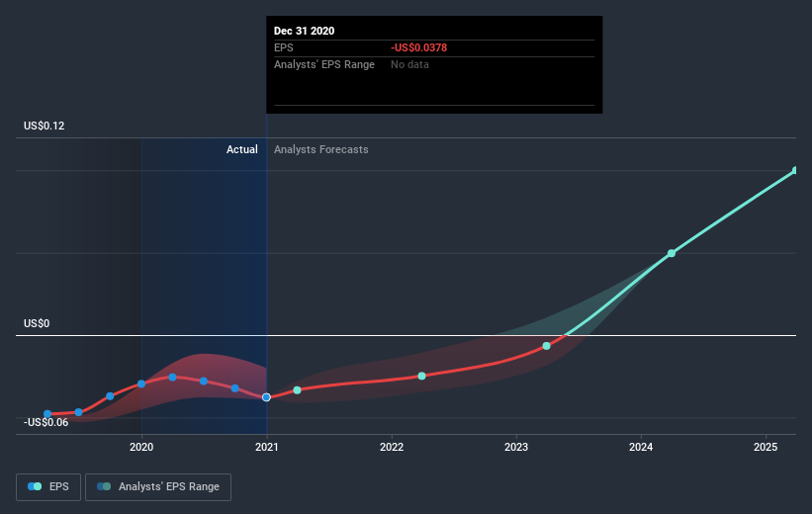812x514 pixels.
Task: Click the 2021 x-axis label
Action: point(266,447)
